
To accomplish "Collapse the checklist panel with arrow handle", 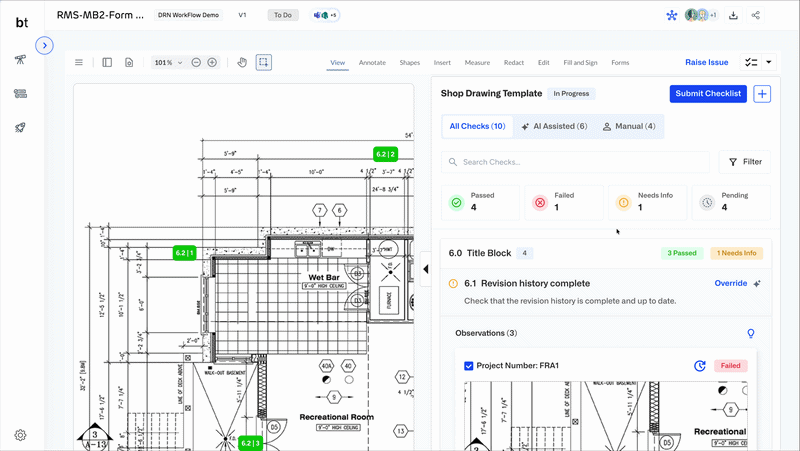I will (x=426, y=269).
